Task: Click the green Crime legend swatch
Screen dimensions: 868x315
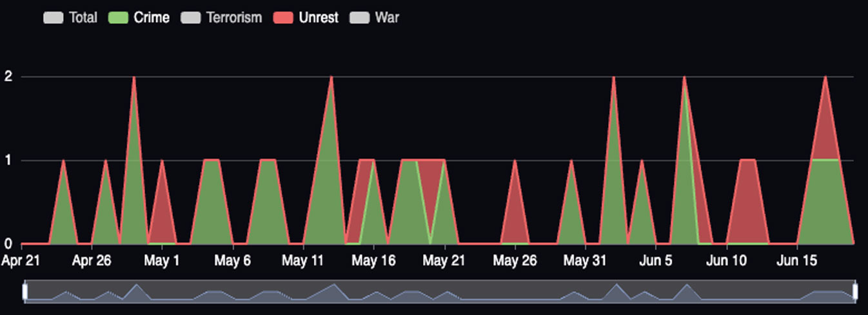Action: point(119,18)
